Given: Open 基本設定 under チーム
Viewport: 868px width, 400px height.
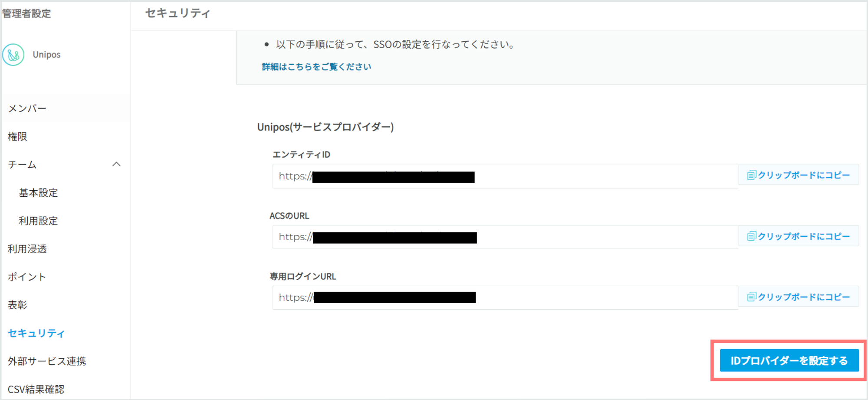Looking at the screenshot, I should point(38,192).
